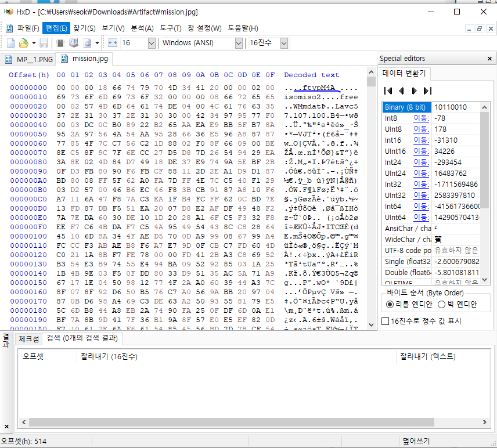This screenshot has width=497, height=448.
Task: Go to next byte in data inspector
Action: coord(414,91)
